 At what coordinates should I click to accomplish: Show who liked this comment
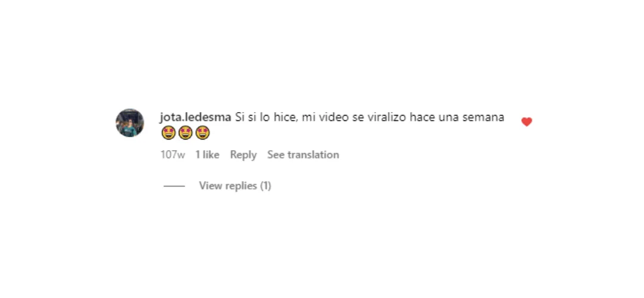click(208, 155)
